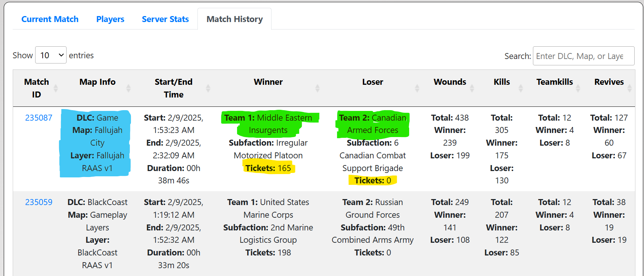Click the Kills column header label
Viewport: 644px width, 276px height.
click(x=502, y=82)
